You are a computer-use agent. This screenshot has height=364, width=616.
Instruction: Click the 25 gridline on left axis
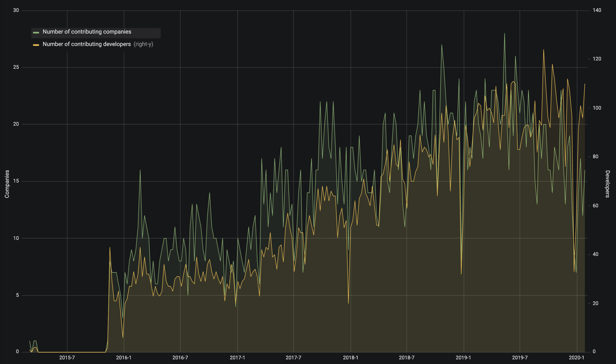(x=17, y=67)
